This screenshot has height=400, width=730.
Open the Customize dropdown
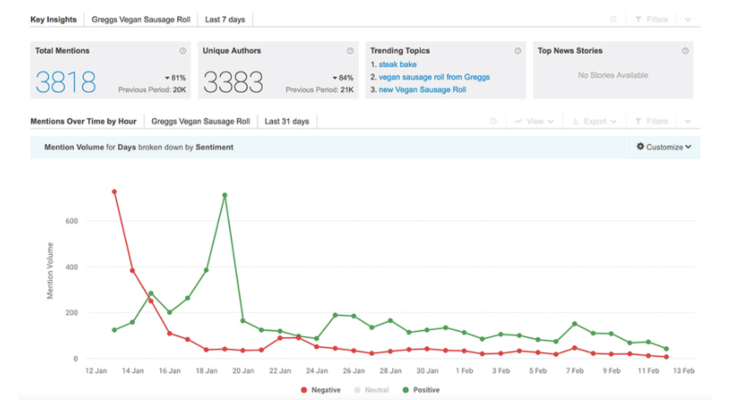[x=664, y=147]
